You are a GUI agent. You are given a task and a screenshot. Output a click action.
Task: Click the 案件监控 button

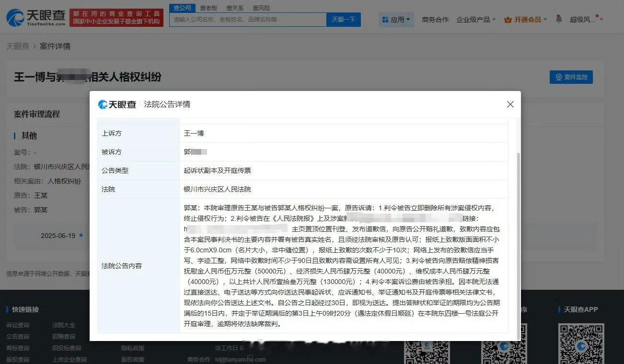point(571,77)
